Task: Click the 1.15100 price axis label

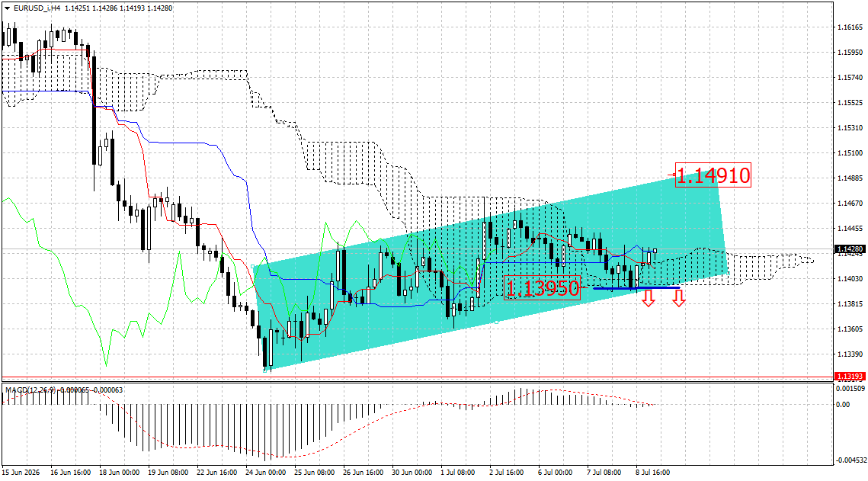Action: [850, 153]
